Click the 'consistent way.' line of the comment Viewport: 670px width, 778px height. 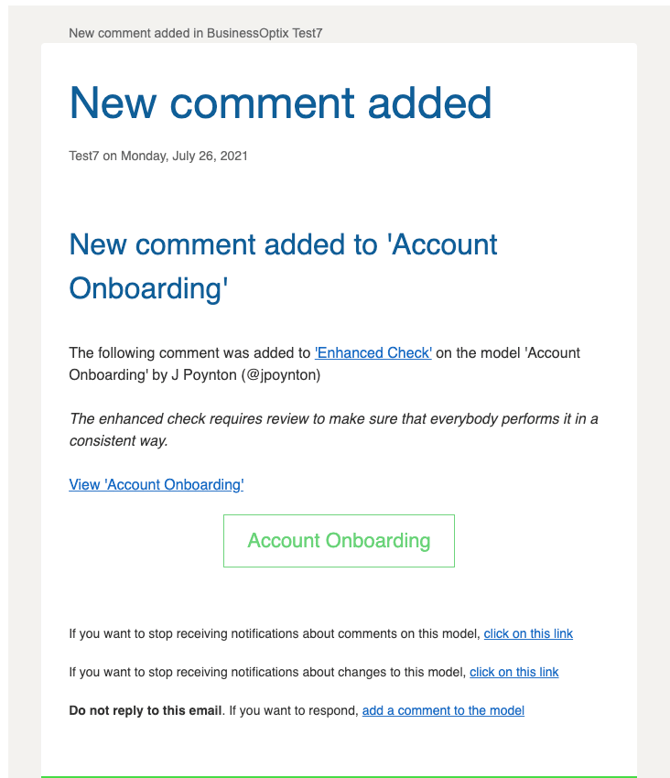[x=118, y=441]
